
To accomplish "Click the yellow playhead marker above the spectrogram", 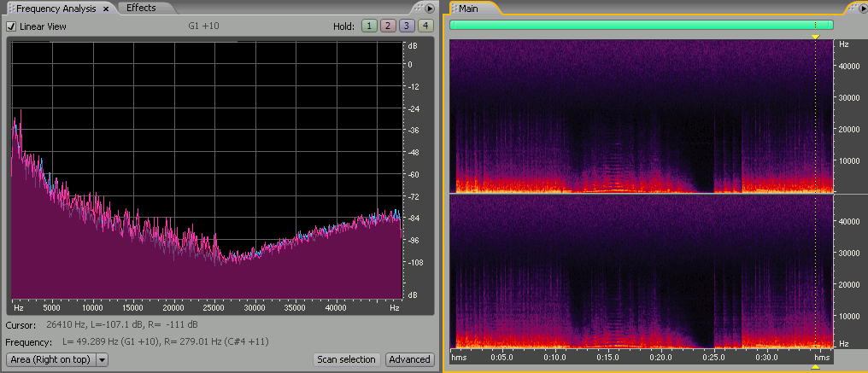I will [x=815, y=37].
